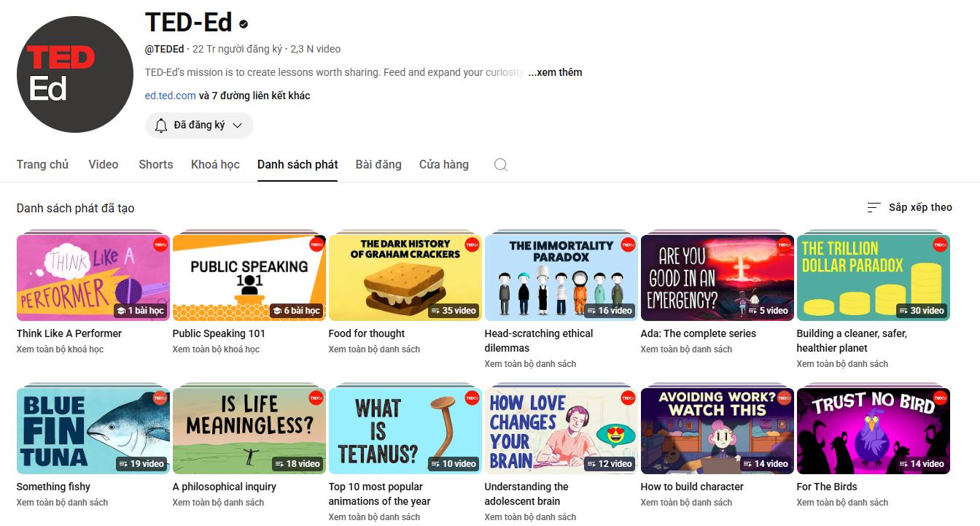Viewport: 980px width, 526px height.
Task: Open 'Understanding the adolescent brain' playlist title
Action: [x=526, y=494]
